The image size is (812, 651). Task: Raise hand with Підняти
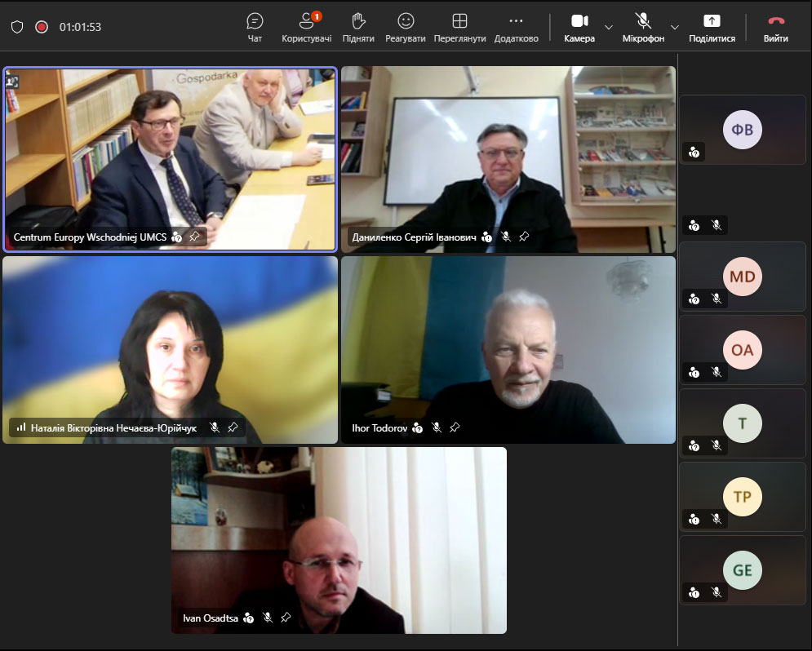pyautogui.click(x=357, y=28)
